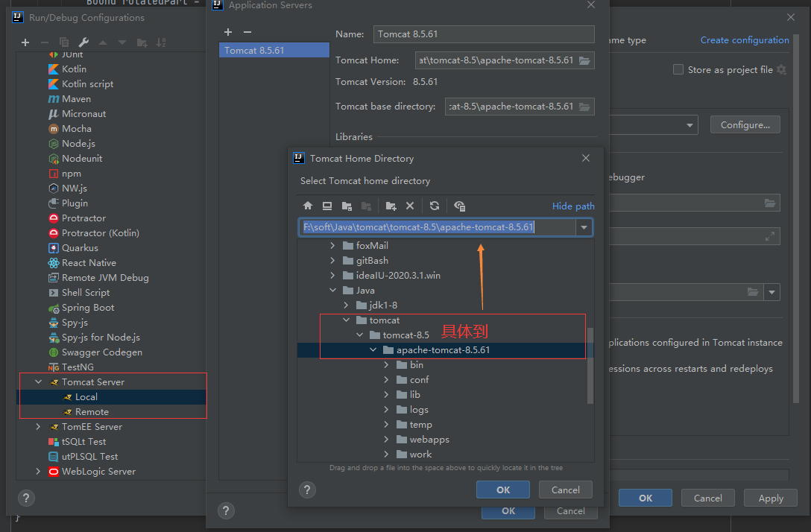The width and height of the screenshot is (811, 532).
Task: Open the Create configuration link
Action: tap(744, 39)
